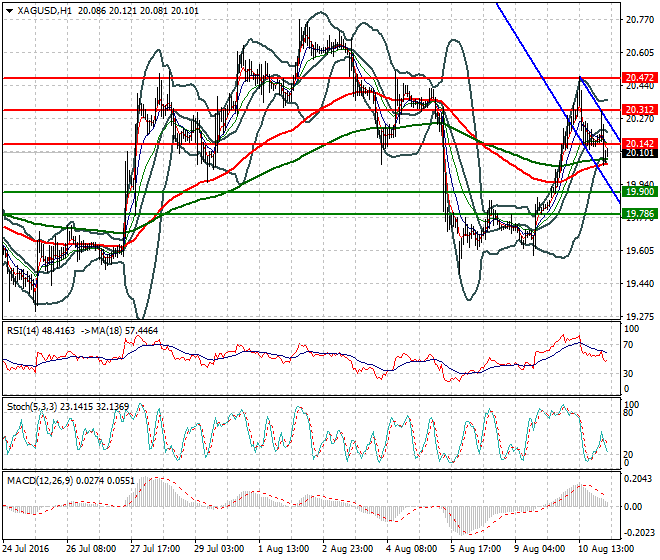Click the 19.275 price scale value
The width and height of the screenshot is (660, 560).
click(x=640, y=317)
